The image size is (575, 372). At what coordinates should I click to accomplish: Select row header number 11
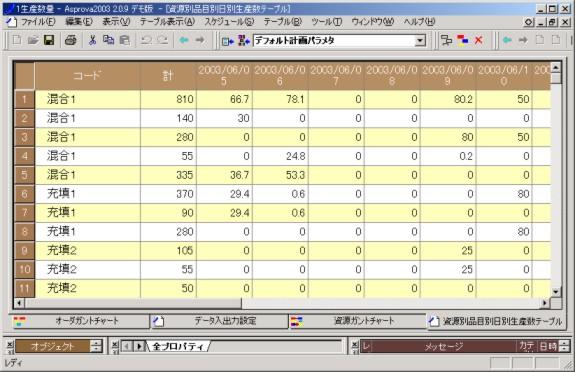[24, 288]
